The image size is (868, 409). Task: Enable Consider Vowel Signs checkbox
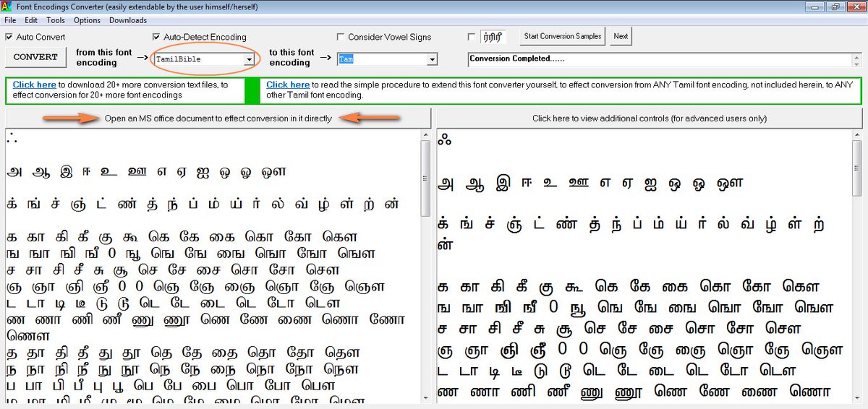click(x=341, y=37)
